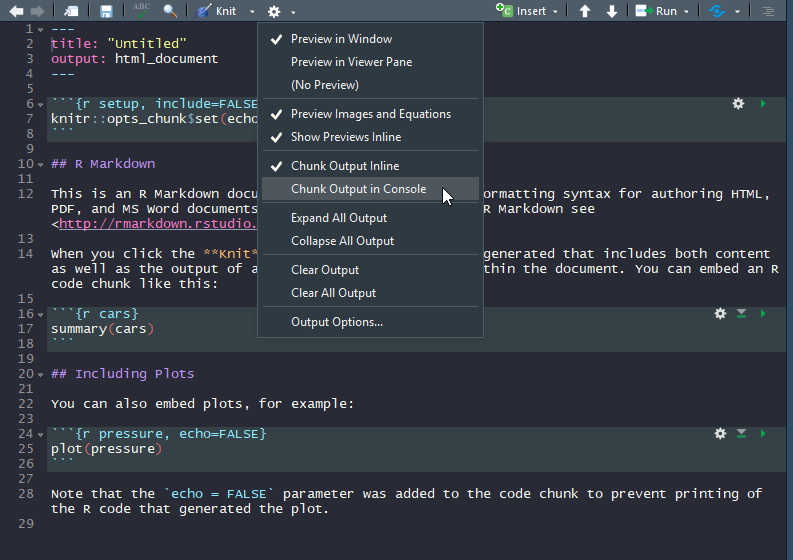Image resolution: width=793 pixels, height=560 pixels.
Task: Click Clear All Output menu item
Action: click(370, 293)
